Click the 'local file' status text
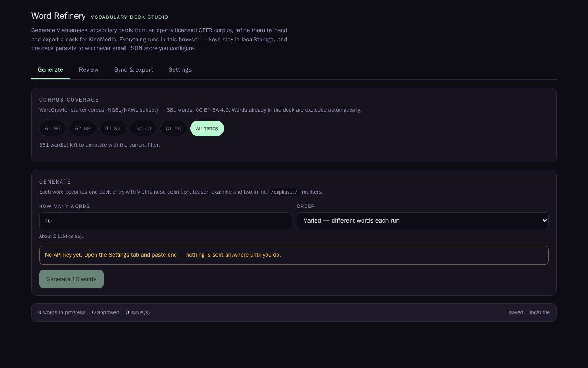 pyautogui.click(x=540, y=312)
